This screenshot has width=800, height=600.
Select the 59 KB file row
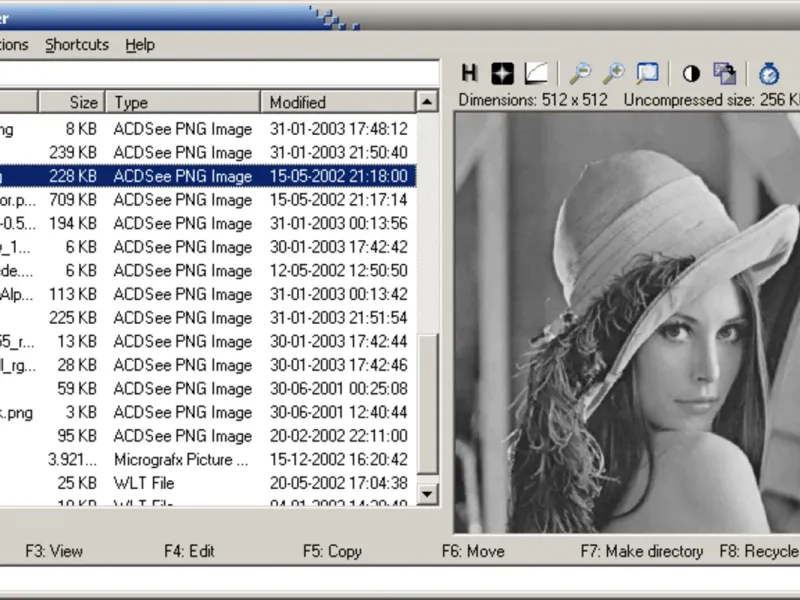(x=208, y=389)
